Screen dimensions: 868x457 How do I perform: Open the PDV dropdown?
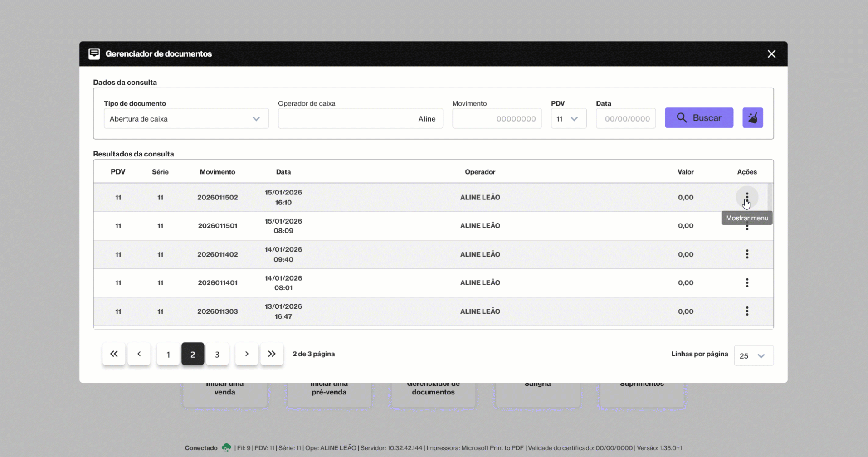tap(568, 119)
